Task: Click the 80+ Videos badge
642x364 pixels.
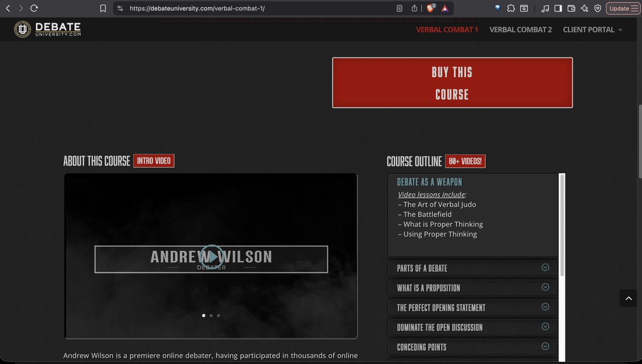Action: click(465, 161)
